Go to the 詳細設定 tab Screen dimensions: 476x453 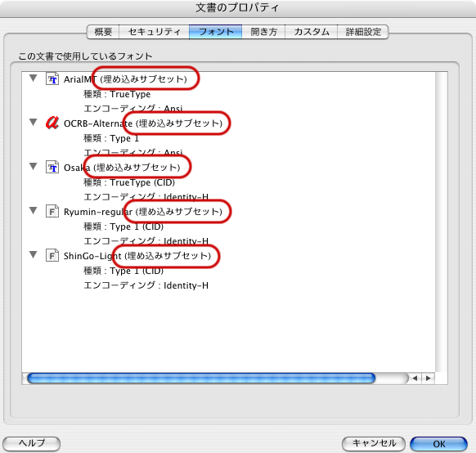point(363,32)
